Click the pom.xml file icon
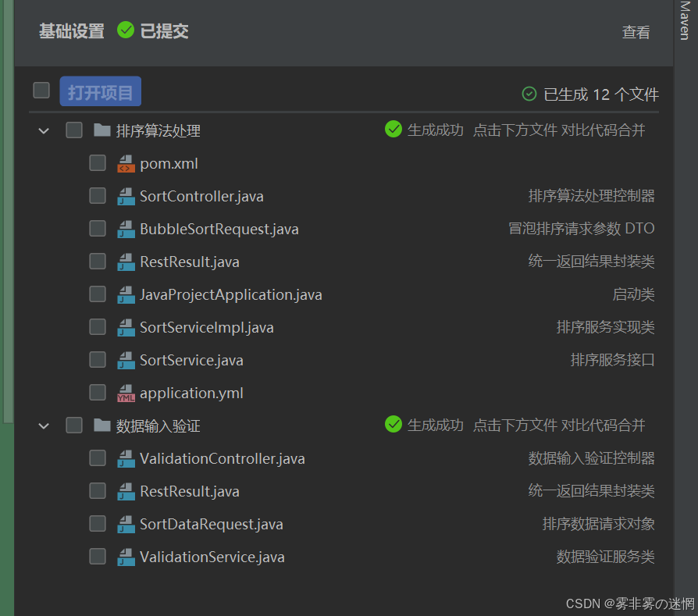698x616 pixels. pos(126,164)
